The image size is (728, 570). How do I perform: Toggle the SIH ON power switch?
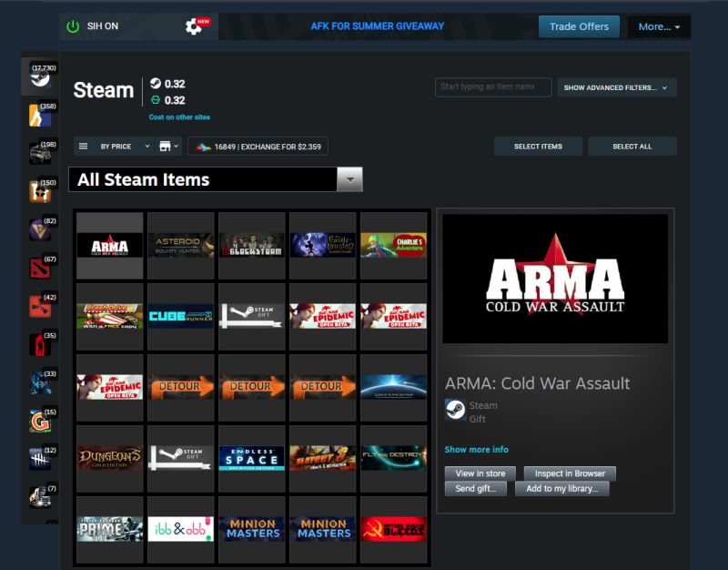click(73, 26)
